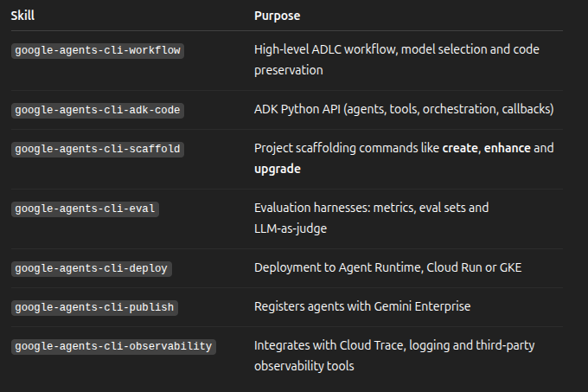Click the Registers agents with Gemini Enterprise text
This screenshot has height=392, width=588.
362,306
